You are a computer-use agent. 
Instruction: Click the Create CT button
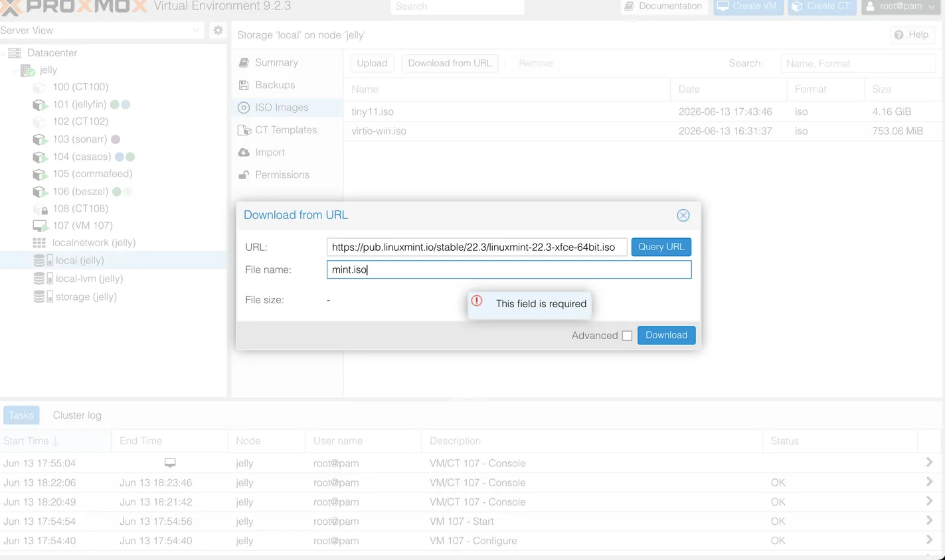821,6
